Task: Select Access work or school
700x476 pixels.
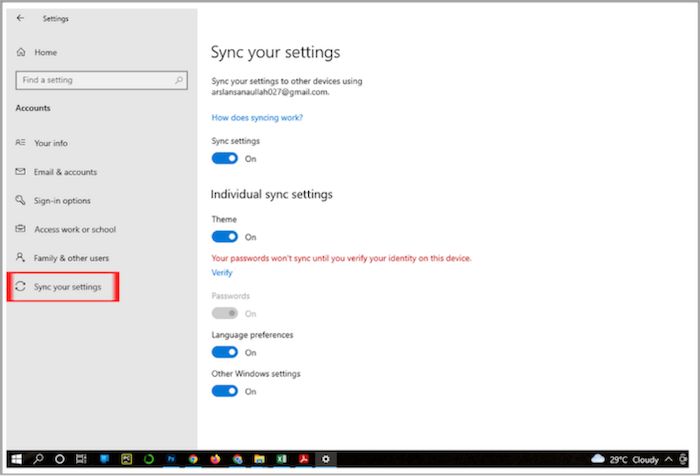Action: [74, 229]
